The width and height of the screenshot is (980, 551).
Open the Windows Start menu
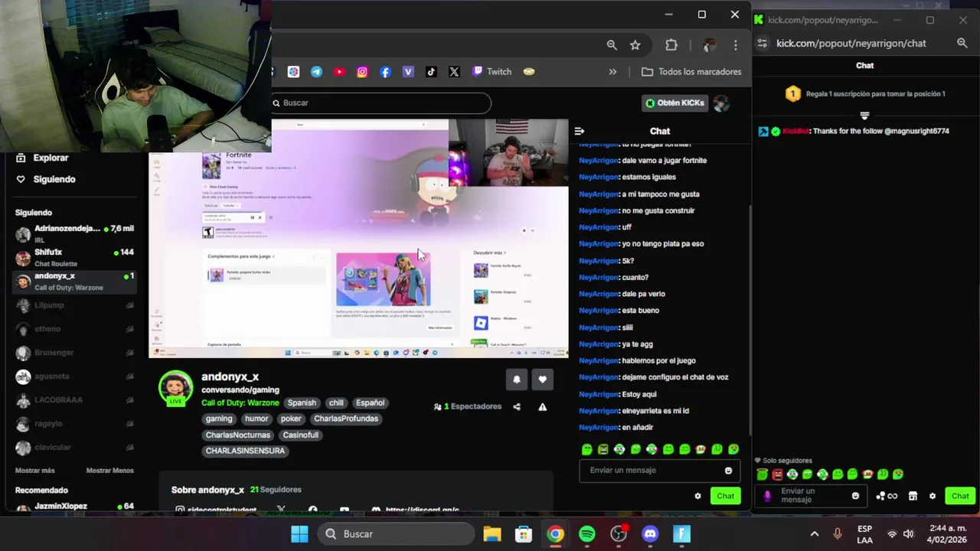(299, 533)
